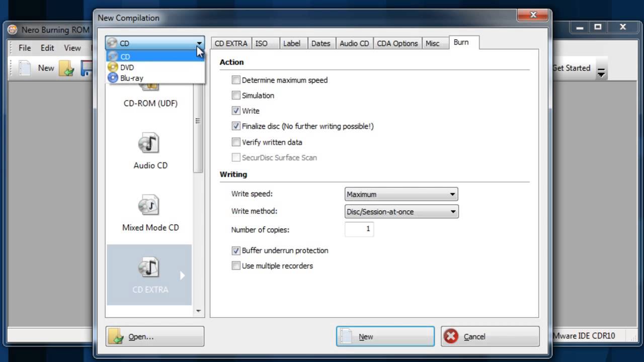
Task: Click the Number of copies field
Action: (359, 229)
